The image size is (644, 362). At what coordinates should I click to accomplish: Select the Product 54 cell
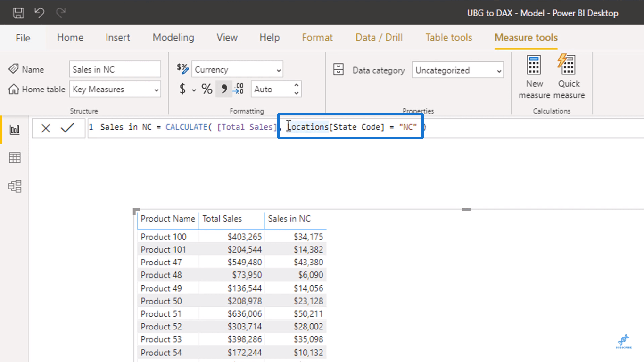(161, 353)
